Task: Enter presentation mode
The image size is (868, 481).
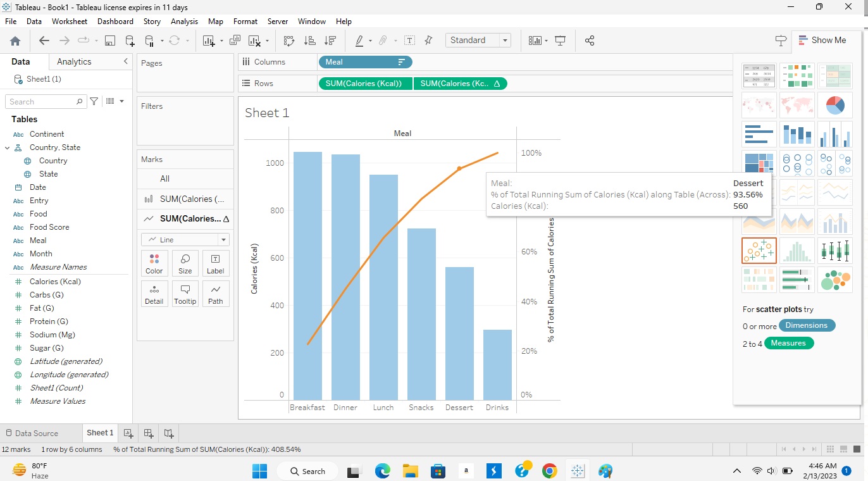Action: pyautogui.click(x=560, y=41)
